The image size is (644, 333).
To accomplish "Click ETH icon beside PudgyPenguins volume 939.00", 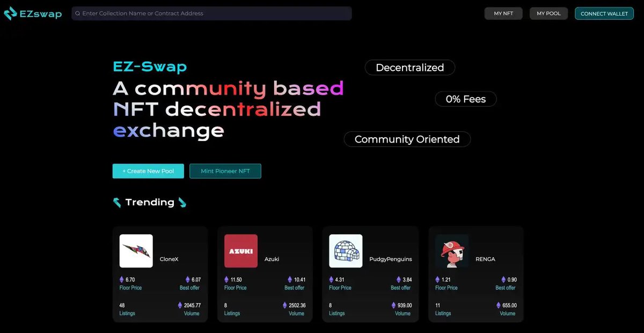I will [393, 305].
